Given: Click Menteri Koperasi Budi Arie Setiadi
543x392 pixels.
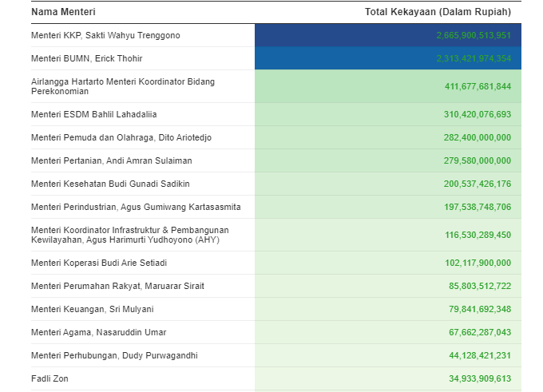Looking at the screenshot, I should pyautogui.click(x=99, y=263).
